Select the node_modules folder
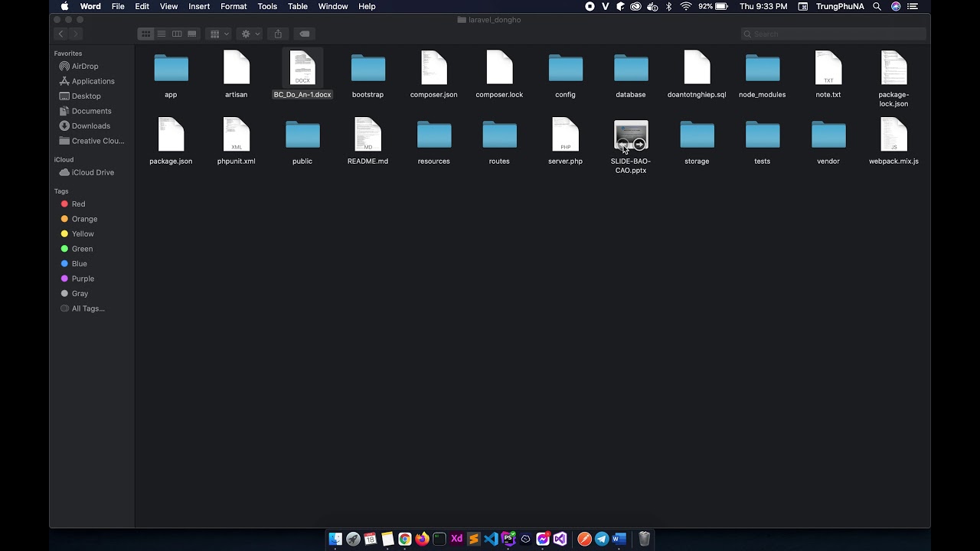The height and width of the screenshot is (551, 980). (x=762, y=70)
